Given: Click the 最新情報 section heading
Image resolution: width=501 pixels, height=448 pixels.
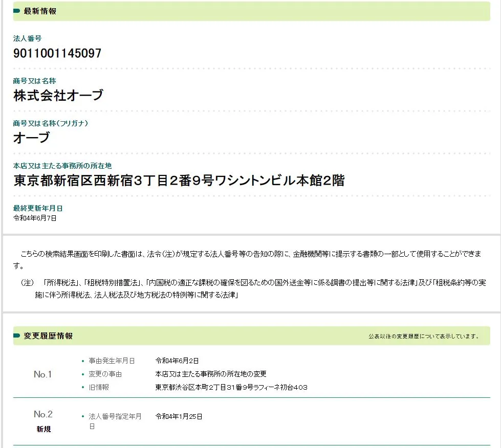Looking at the screenshot, I should (40, 11).
